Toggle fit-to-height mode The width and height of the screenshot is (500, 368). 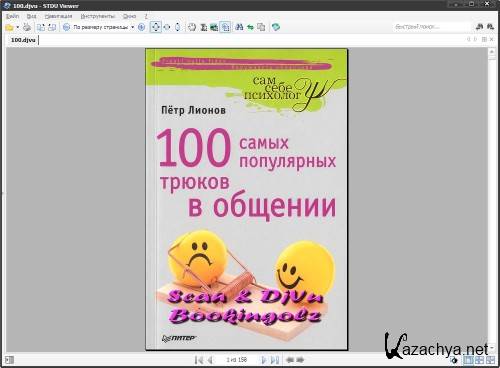(x=178, y=27)
